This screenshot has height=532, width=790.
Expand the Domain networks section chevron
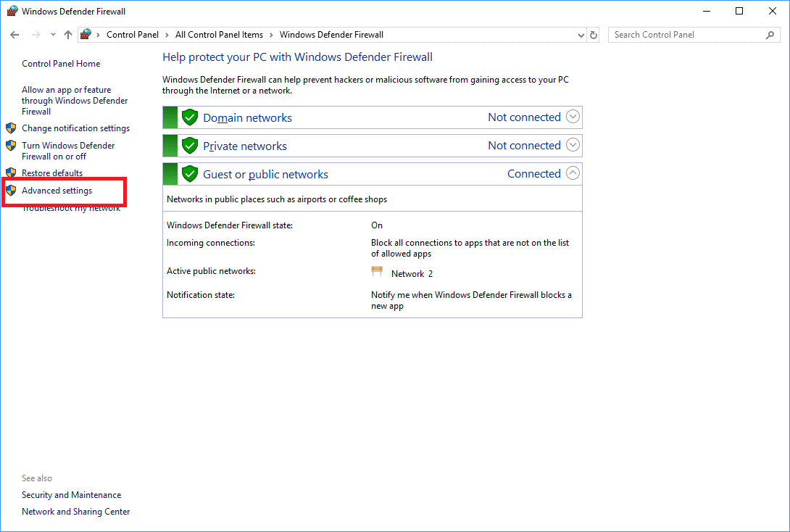coord(573,117)
